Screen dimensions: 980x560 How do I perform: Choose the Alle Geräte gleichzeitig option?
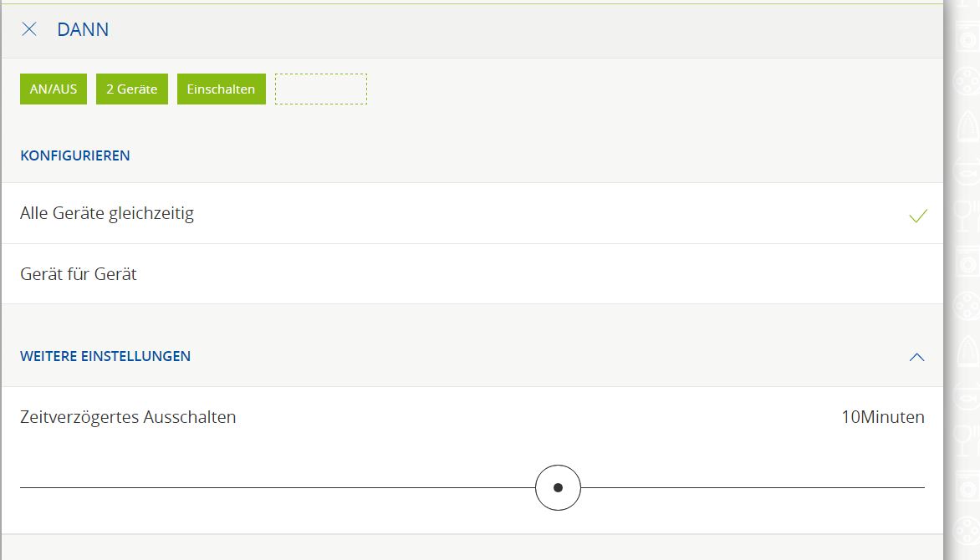click(x=107, y=213)
